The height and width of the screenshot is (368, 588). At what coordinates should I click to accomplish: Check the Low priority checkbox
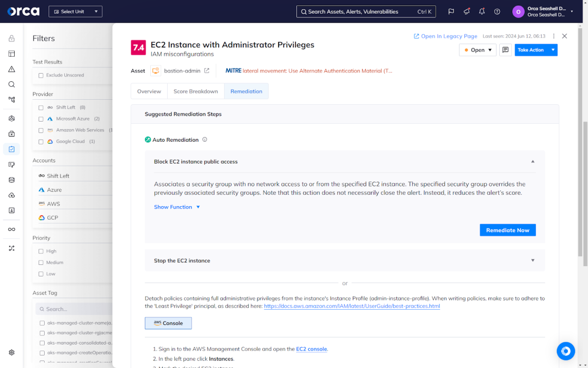[41, 274]
